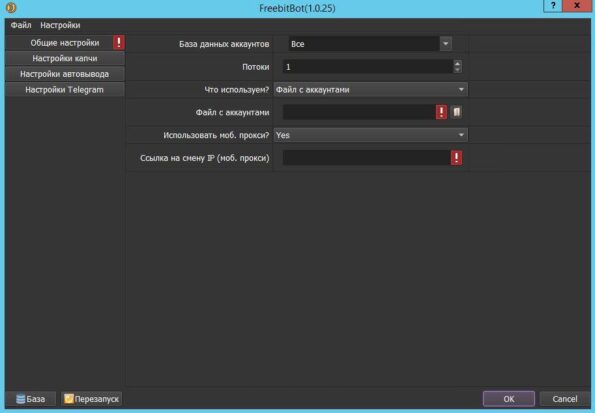The width and height of the screenshot is (595, 413).
Task: Click warning icon in Ссылка на смену IP field
Action: tap(456, 158)
